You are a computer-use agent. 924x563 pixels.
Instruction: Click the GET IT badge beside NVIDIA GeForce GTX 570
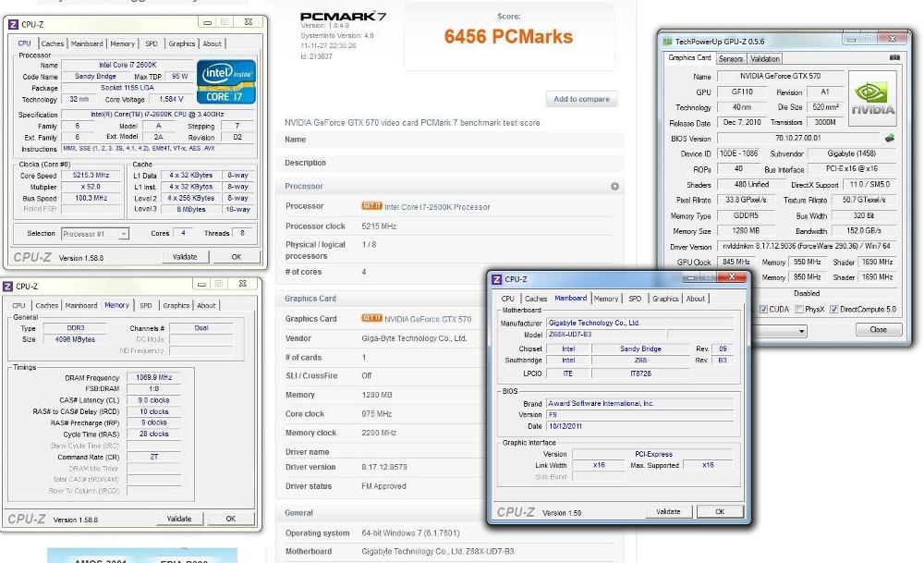click(x=371, y=318)
